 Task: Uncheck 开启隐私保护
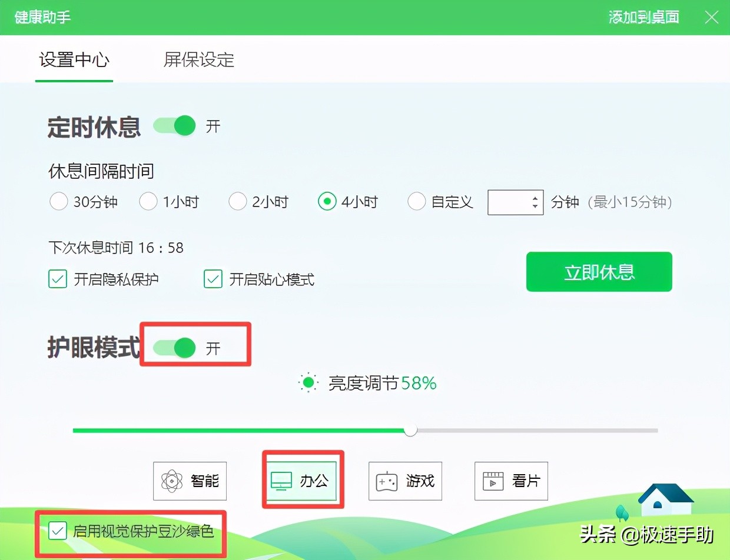57,279
